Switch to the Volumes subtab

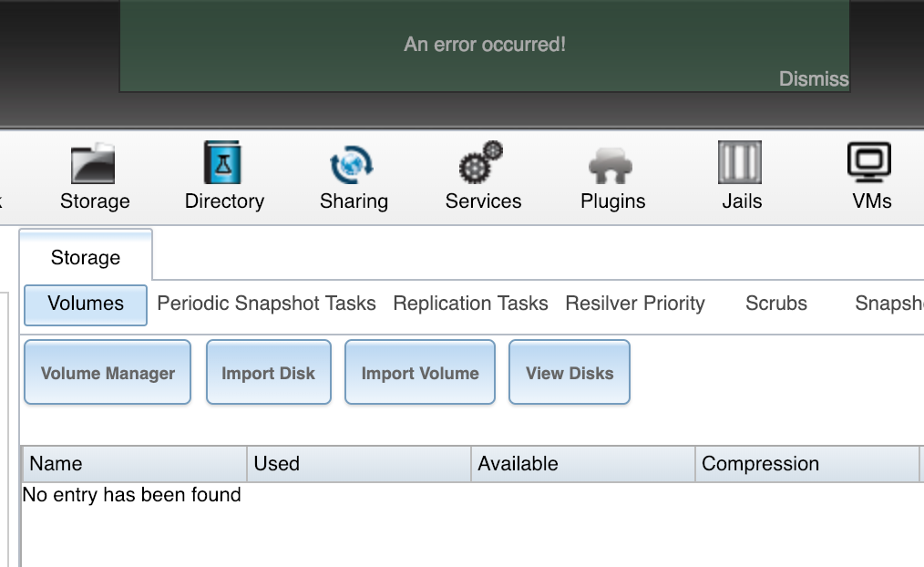tap(86, 304)
